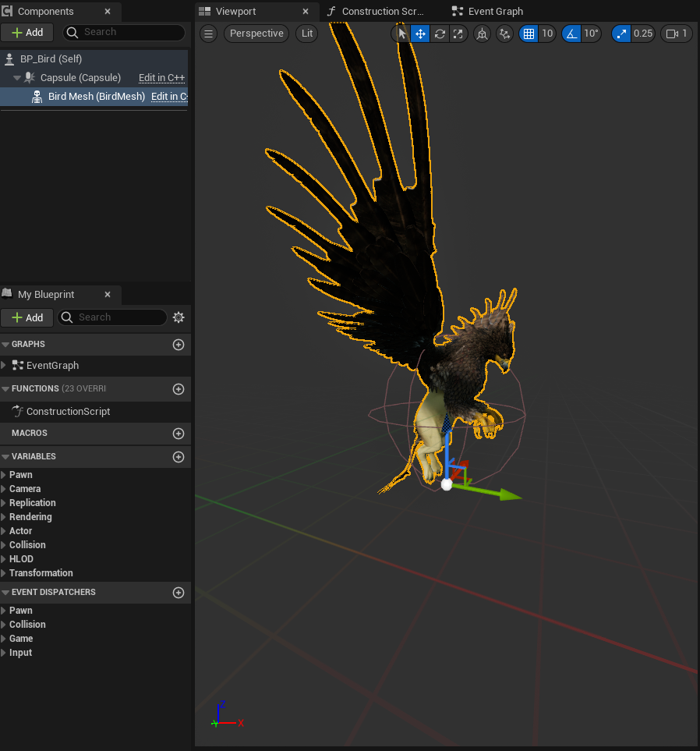Viewport: 700px width, 751px height.
Task: Toggle scale snapping
Action: [x=621, y=34]
